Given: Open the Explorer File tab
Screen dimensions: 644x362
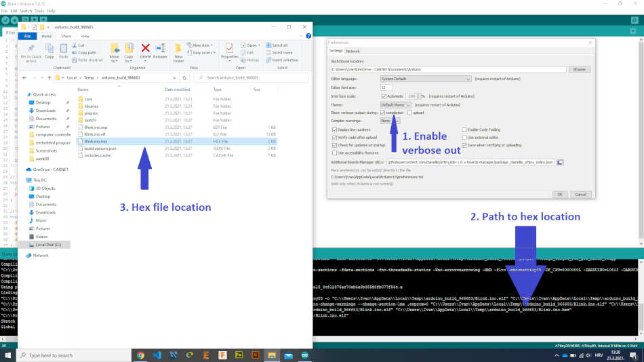Looking at the screenshot, I should (28, 36).
